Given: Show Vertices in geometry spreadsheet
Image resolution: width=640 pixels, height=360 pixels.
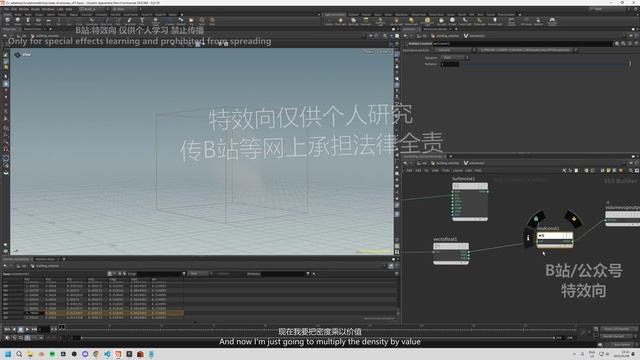Looking at the screenshot, I should pyautogui.click(x=115, y=273).
